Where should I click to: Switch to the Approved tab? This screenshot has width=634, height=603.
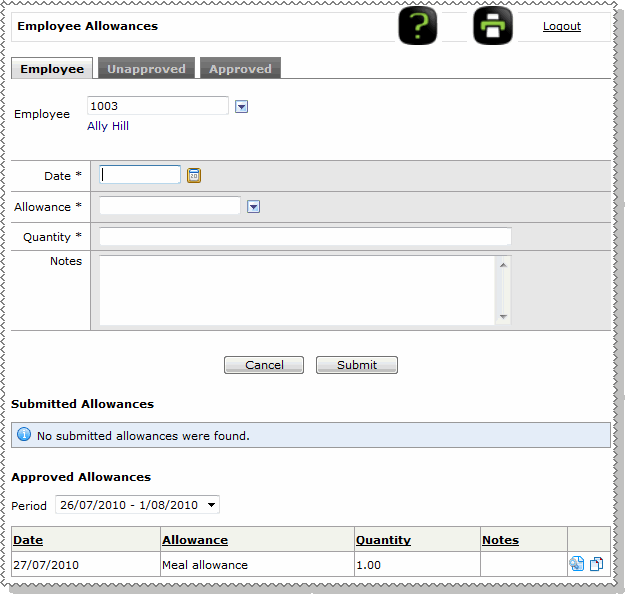[240, 69]
